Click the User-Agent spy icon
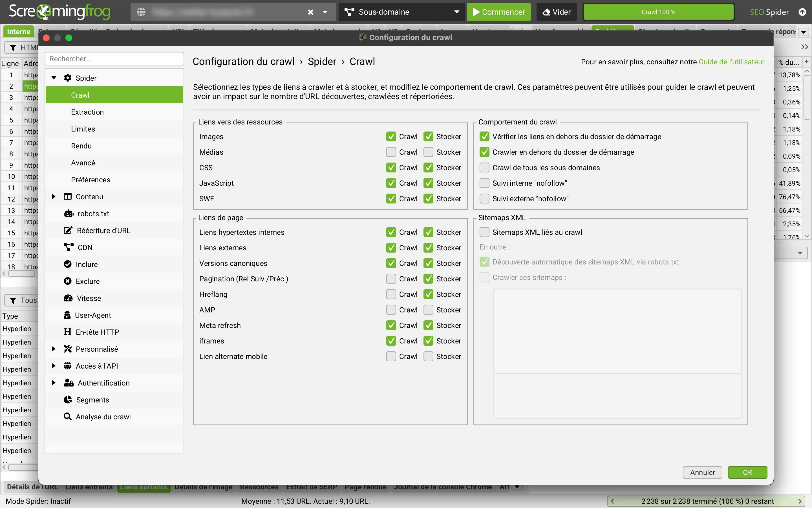This screenshot has width=812, height=508. [67, 315]
